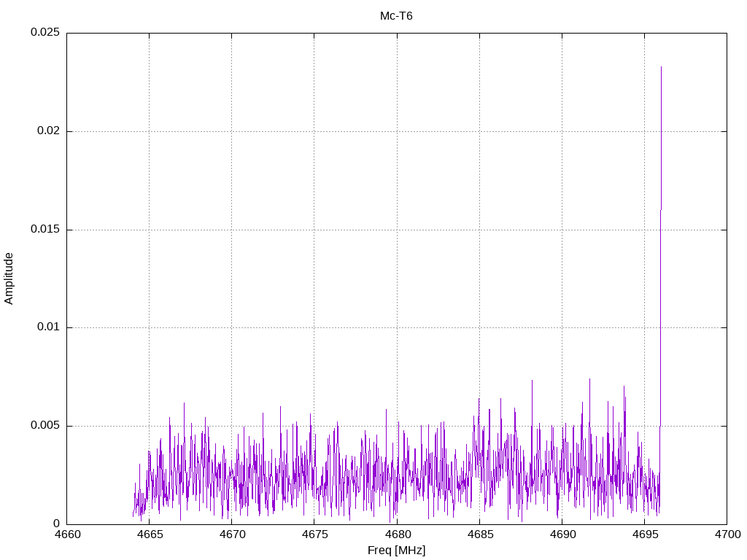Click the y-axis origin value "0"
The height and width of the screenshot is (560, 747).
click(57, 524)
